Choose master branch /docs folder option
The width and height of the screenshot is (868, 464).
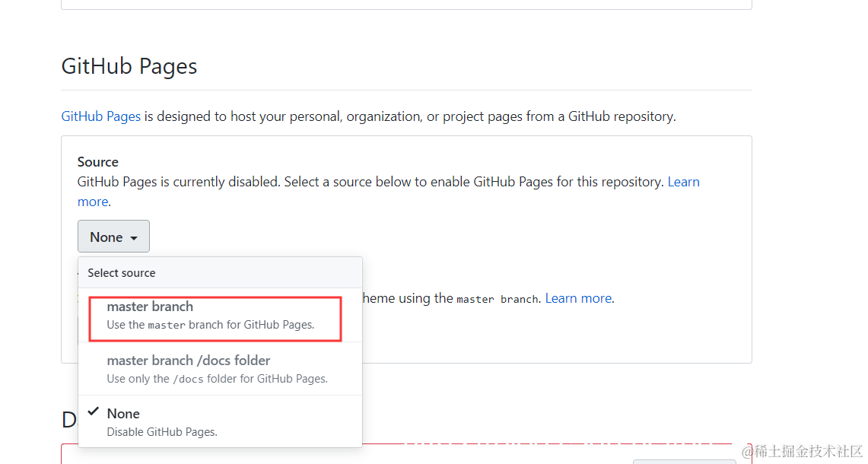221,369
